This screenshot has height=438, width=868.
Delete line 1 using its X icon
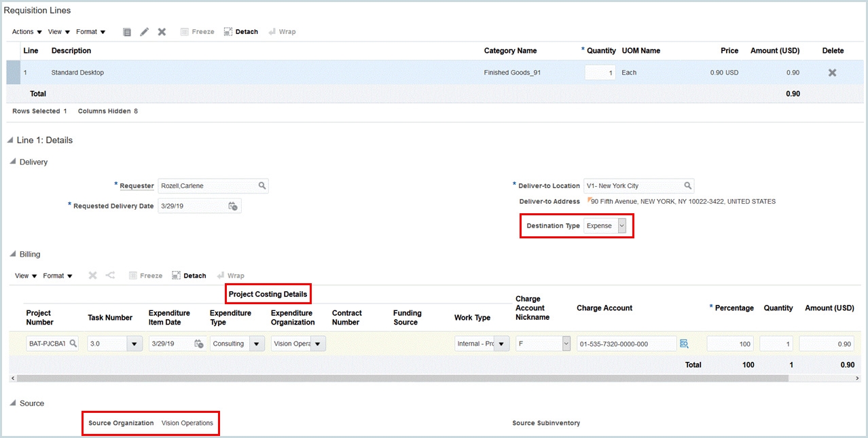pyautogui.click(x=832, y=72)
